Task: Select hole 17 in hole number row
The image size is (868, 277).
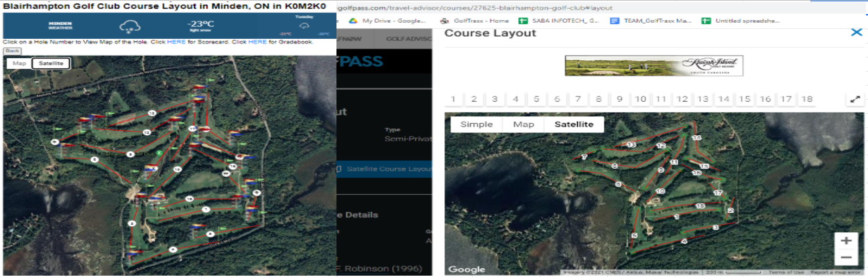Action: point(786,99)
